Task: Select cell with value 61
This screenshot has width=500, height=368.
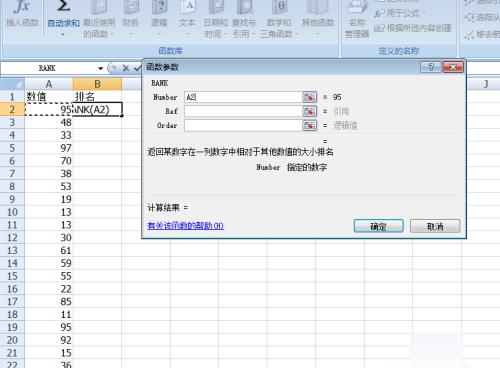Action: [49, 250]
